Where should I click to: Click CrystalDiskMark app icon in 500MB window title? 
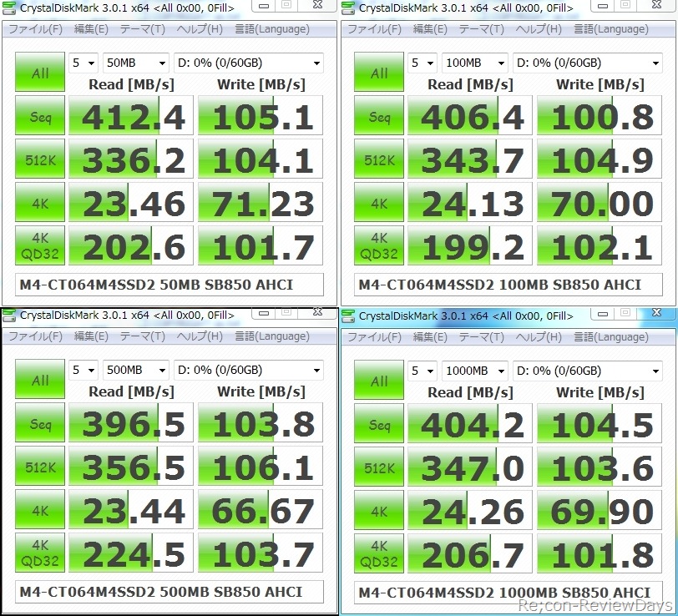pos(9,316)
